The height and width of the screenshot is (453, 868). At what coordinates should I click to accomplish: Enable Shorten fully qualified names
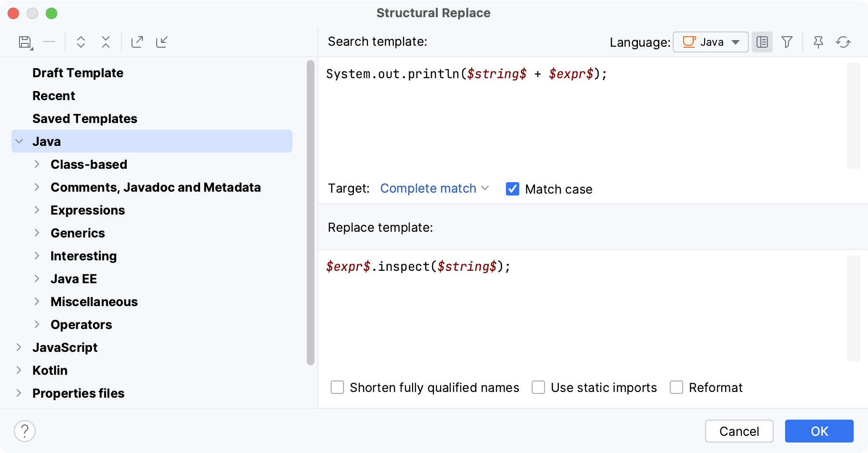pos(337,388)
